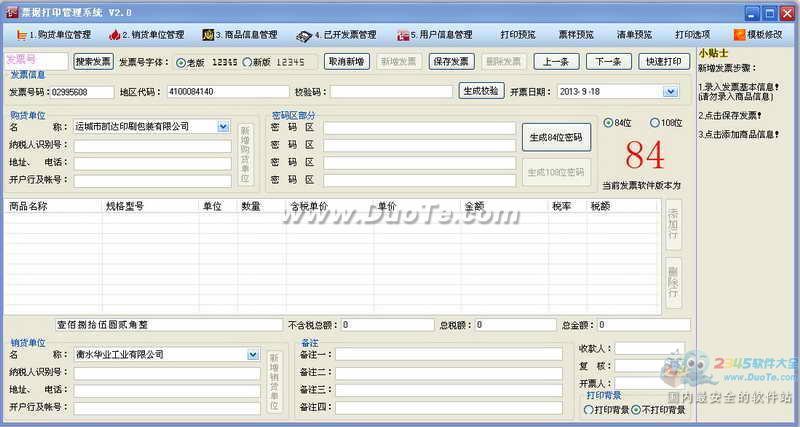Click the 保存发票 button

(452, 62)
